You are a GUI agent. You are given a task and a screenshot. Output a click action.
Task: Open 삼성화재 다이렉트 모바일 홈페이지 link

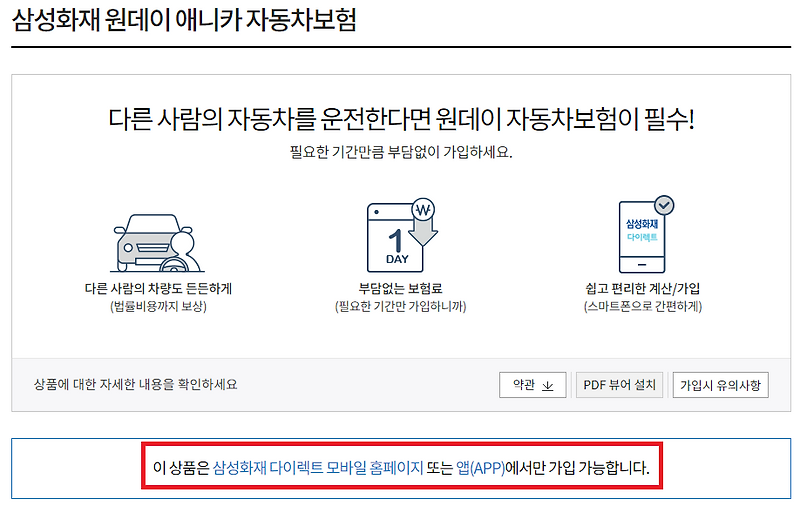(317, 468)
